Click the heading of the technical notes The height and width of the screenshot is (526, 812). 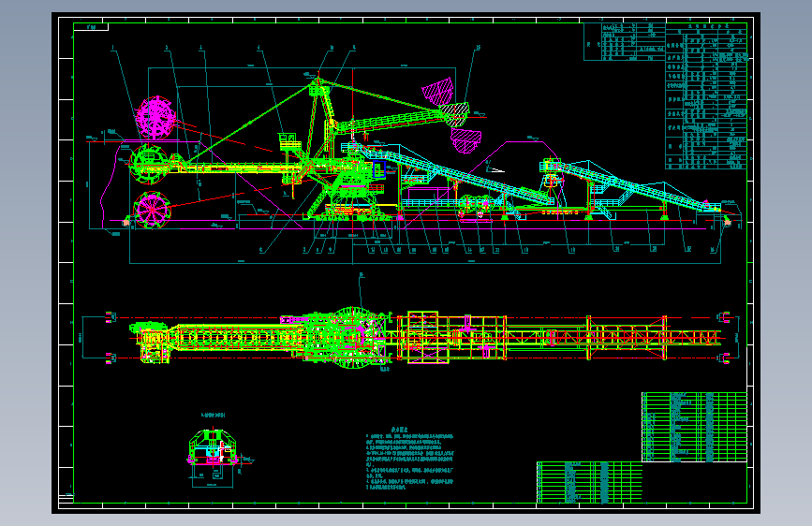399,430
